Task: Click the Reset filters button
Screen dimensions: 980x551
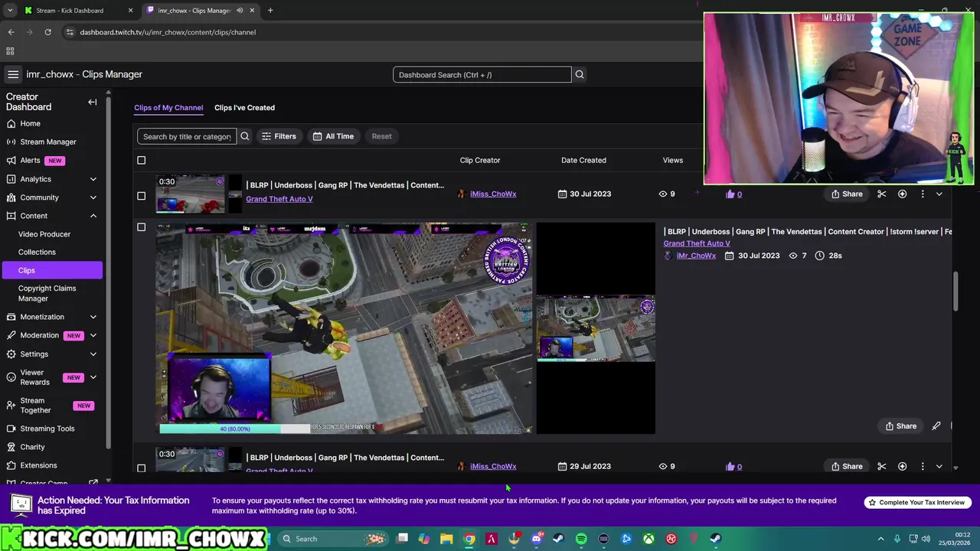Action: [x=381, y=136]
